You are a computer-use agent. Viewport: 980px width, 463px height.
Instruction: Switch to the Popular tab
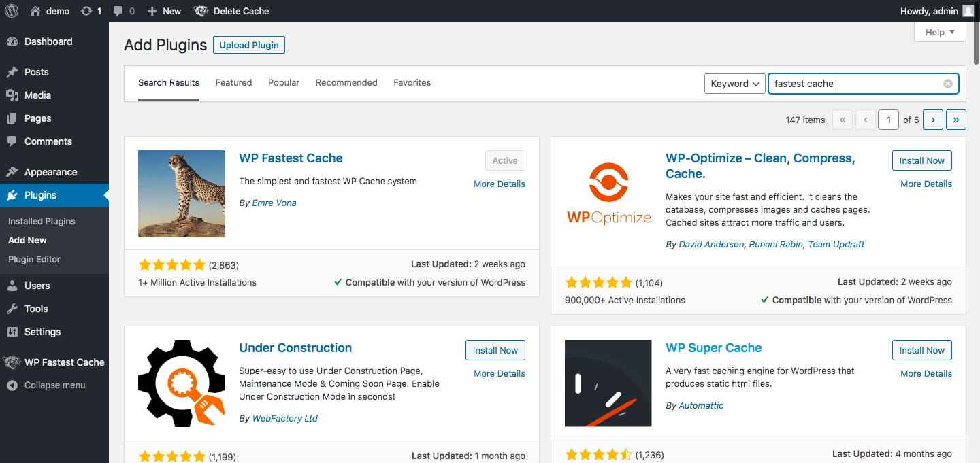point(284,83)
